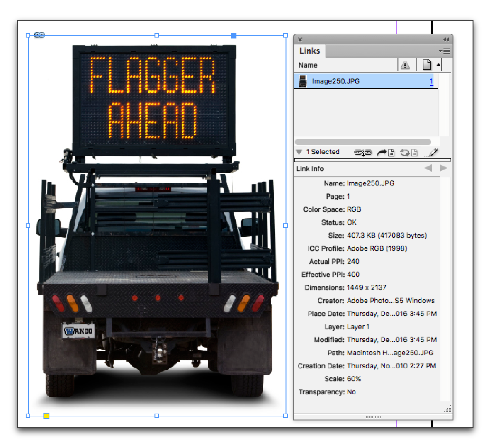Screen dimensions: 491x448
Task: Show next link info with the forward arrow
Action: tap(443, 168)
